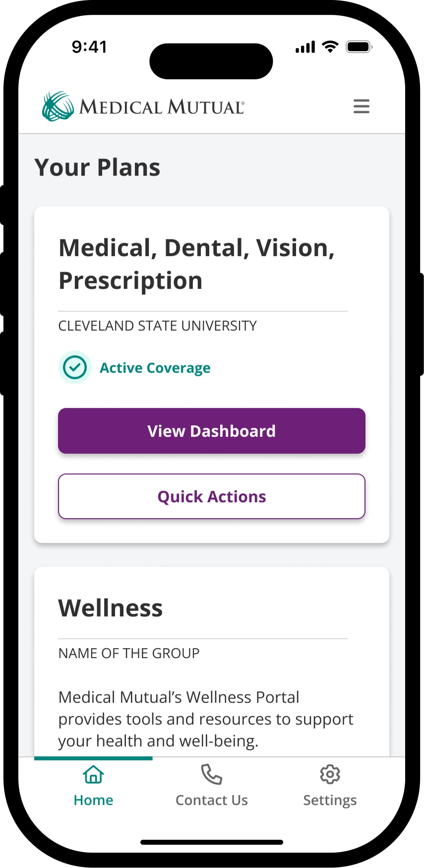The width and height of the screenshot is (424, 868).
Task: Tap the house icon in bottom navigation
Action: tap(93, 774)
